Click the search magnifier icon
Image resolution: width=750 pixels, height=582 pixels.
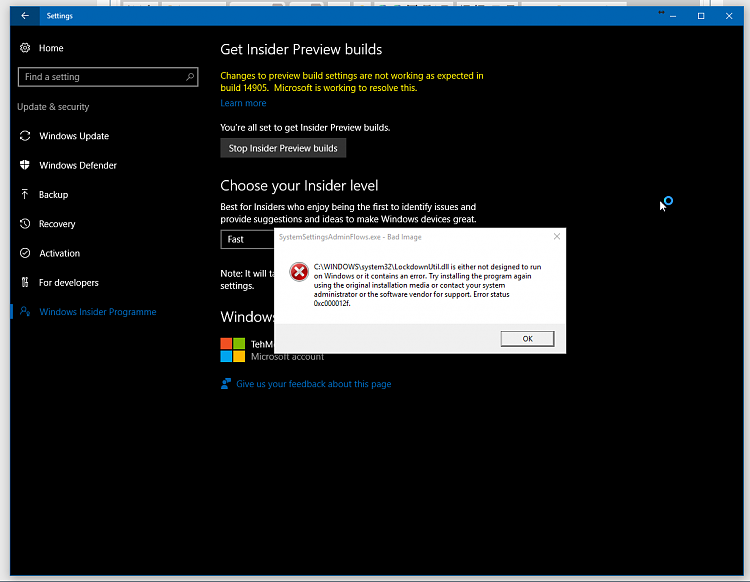pos(190,77)
